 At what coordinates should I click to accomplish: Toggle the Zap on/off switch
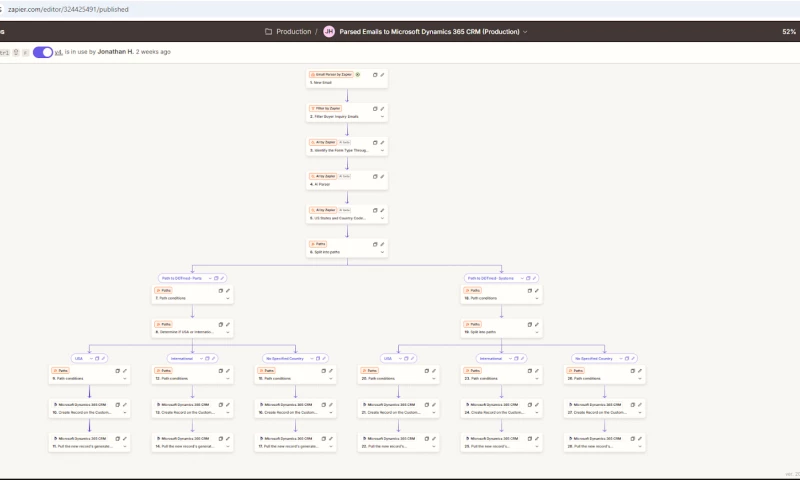click(x=43, y=52)
